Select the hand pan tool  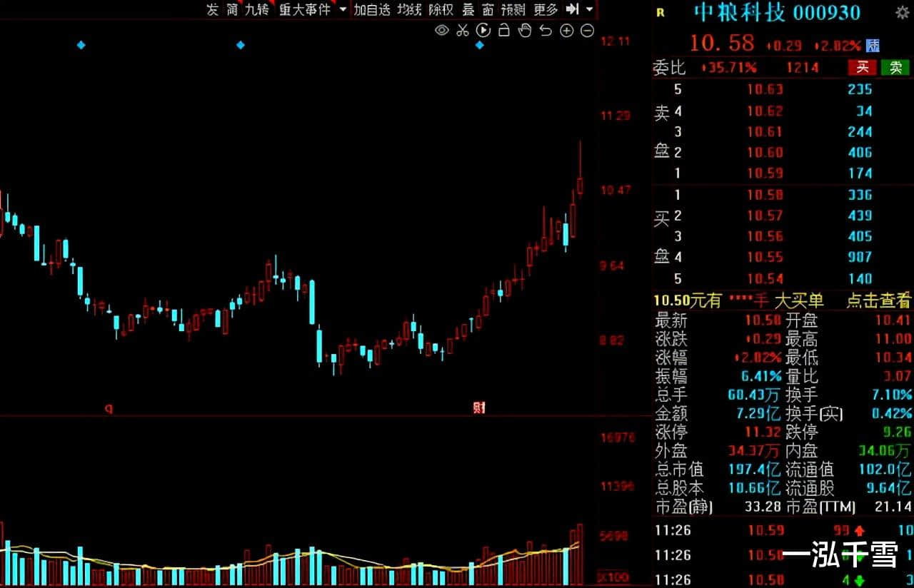[525, 30]
